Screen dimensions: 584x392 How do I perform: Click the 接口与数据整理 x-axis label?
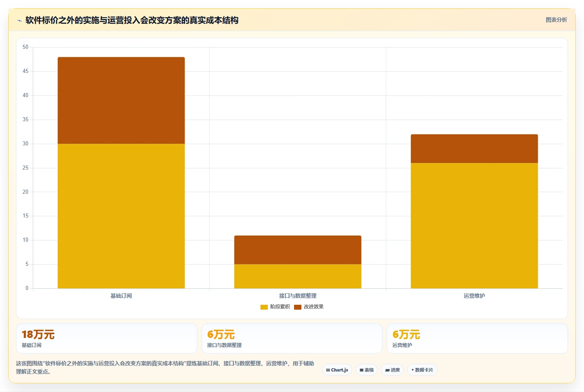(x=298, y=296)
